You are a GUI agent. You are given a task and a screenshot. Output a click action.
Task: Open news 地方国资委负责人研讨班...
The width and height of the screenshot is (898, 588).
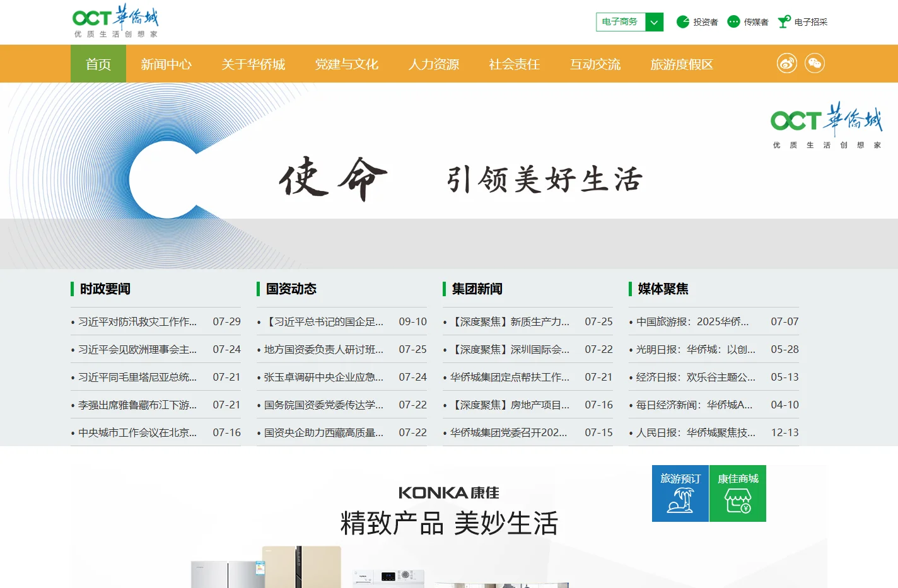coord(324,349)
